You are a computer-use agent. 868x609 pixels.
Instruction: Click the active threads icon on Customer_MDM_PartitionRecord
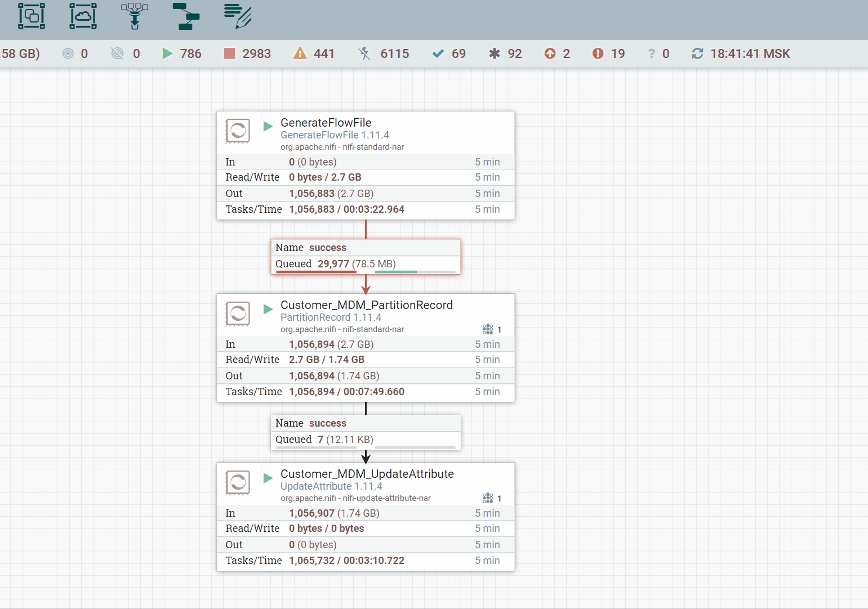[488, 329]
